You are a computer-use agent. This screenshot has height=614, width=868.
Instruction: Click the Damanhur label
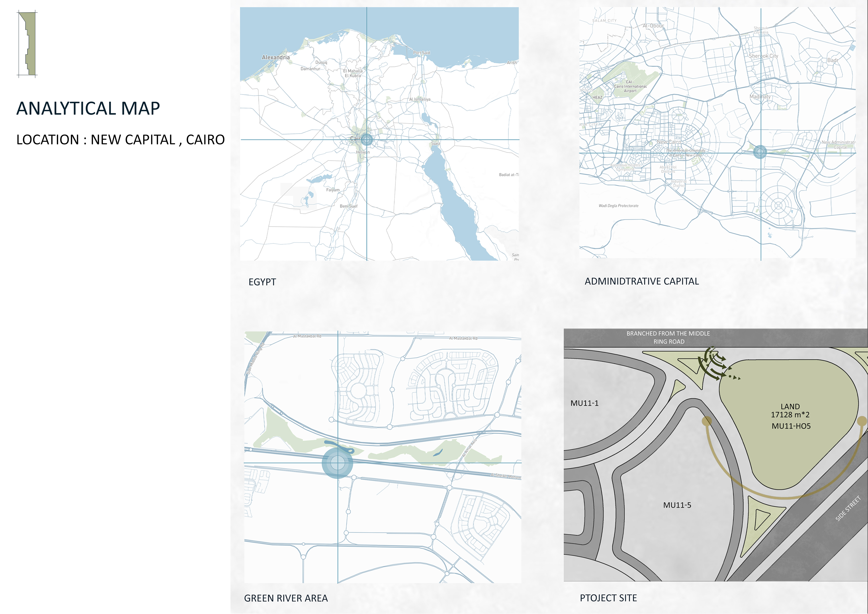pos(310,69)
